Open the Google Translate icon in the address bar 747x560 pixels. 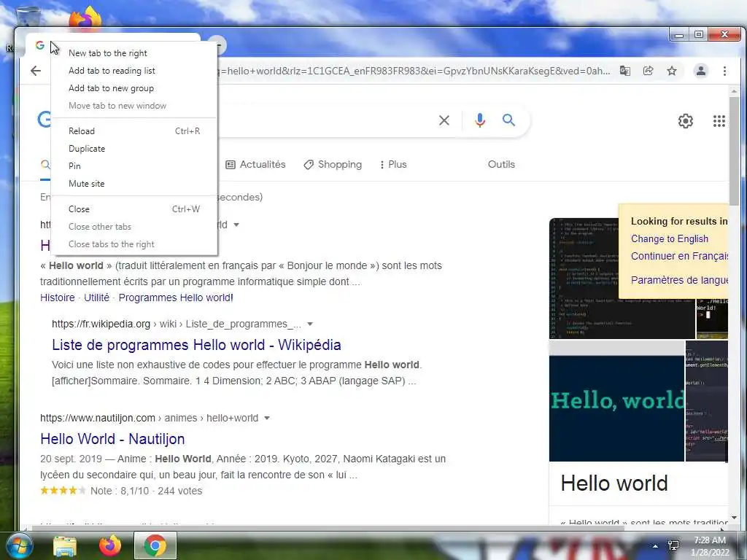pos(624,71)
